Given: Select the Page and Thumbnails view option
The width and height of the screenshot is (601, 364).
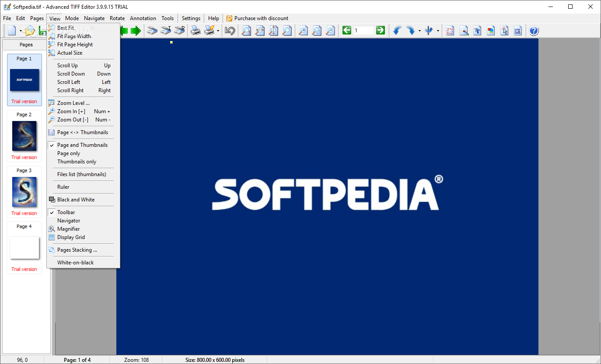Looking at the screenshot, I should click(x=83, y=145).
